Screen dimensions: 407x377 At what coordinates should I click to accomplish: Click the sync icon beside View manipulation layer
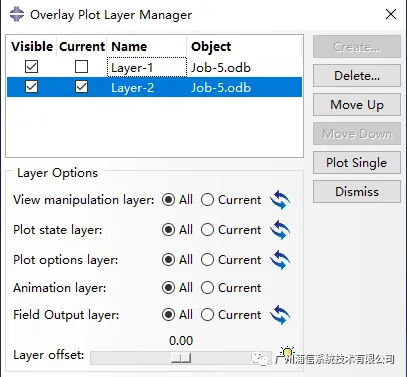pos(280,200)
